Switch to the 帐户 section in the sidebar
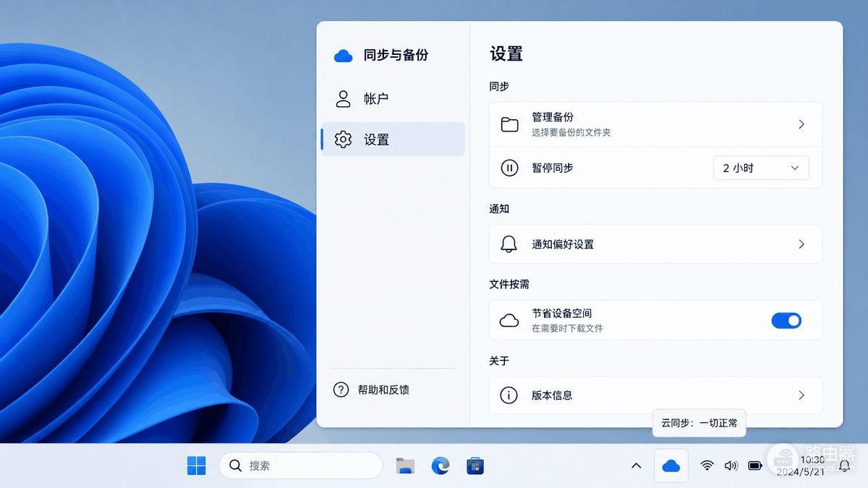Viewport: 868px width, 488px height. pos(393,98)
